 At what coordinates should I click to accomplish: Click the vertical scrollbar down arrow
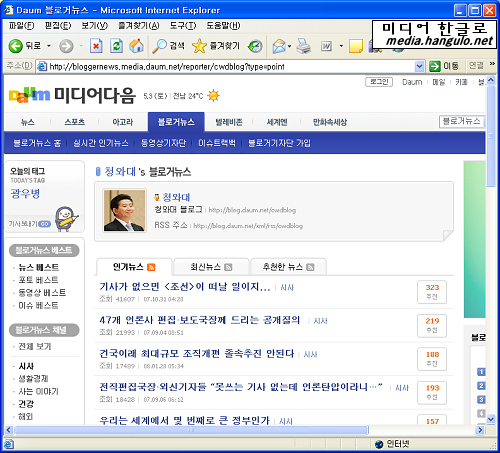tap(491, 419)
